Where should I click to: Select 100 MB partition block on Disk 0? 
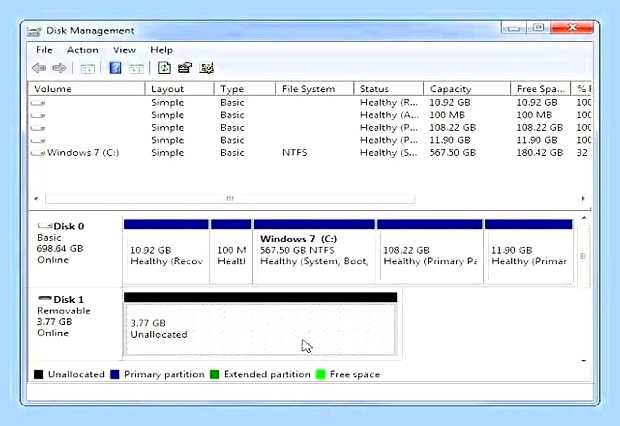(x=231, y=252)
